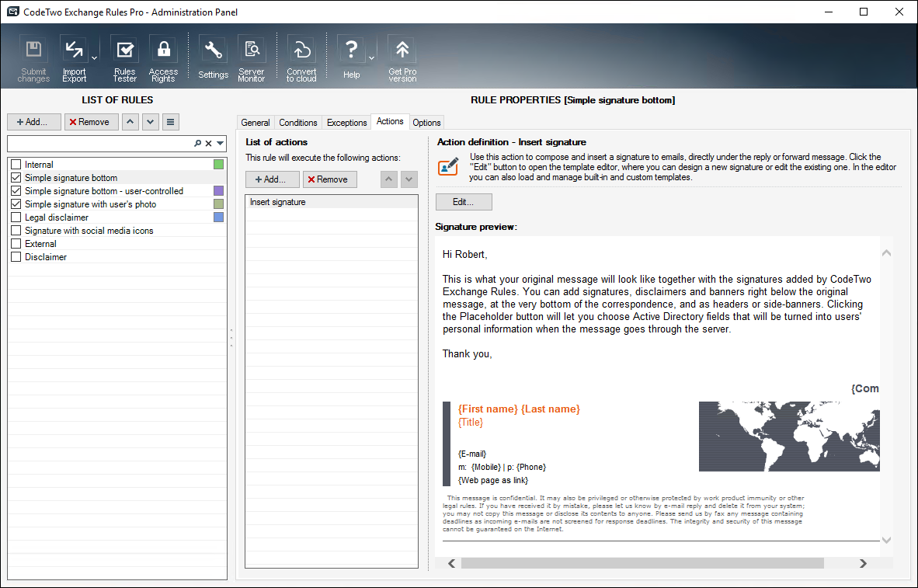Click purple swatch for user-controlled signature rule

click(218, 191)
